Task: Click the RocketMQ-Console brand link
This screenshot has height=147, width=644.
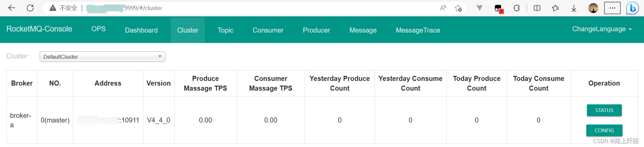Action: 39,29
